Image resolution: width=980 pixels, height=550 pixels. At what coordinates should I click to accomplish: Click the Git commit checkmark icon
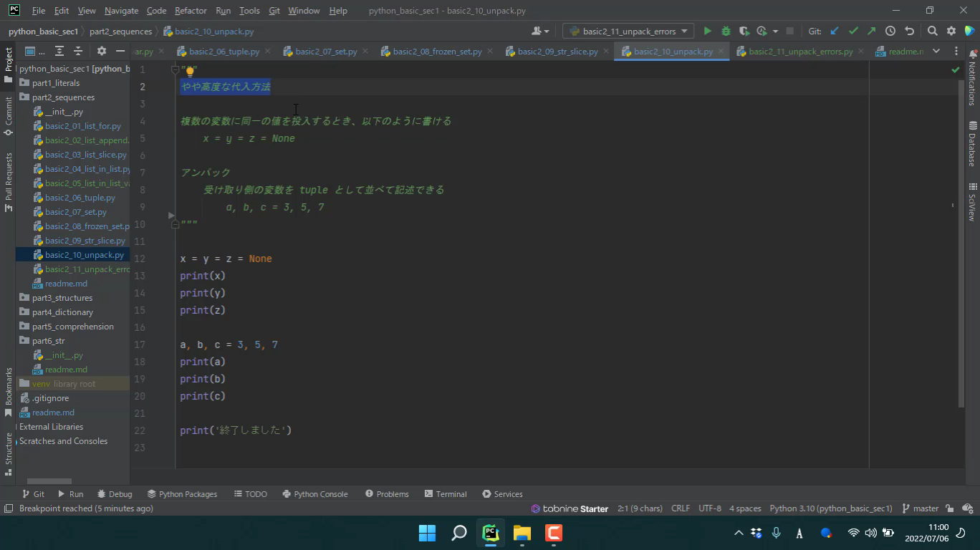853,31
